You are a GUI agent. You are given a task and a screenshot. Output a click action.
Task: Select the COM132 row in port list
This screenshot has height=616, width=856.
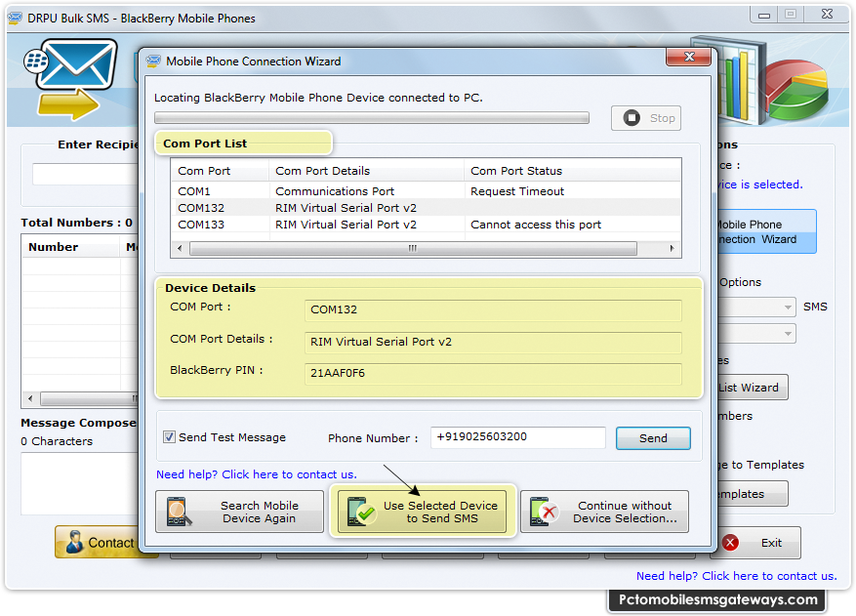coord(426,208)
